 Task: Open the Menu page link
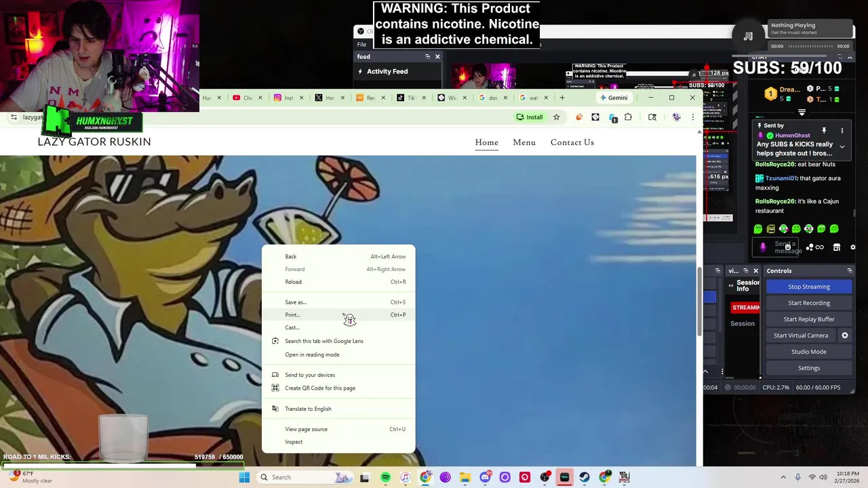point(524,142)
